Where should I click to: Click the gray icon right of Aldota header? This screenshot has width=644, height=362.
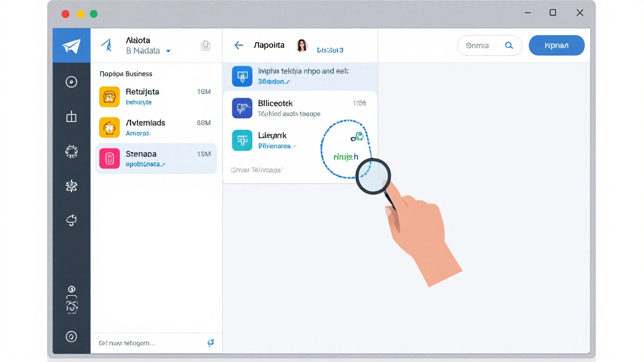click(x=205, y=45)
